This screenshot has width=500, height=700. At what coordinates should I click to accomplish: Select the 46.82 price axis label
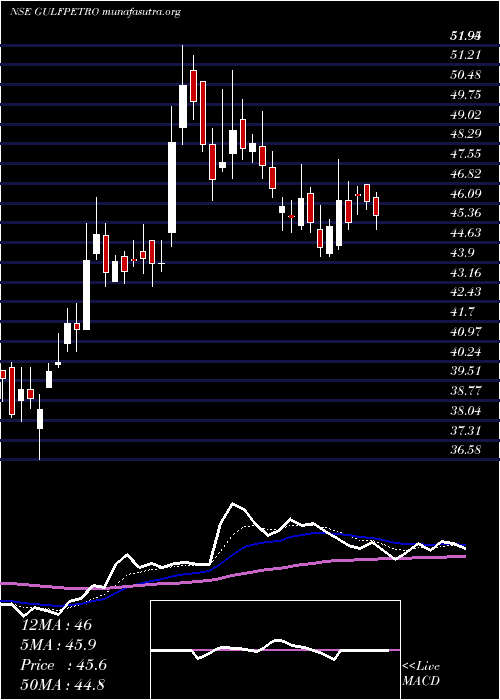(x=466, y=173)
